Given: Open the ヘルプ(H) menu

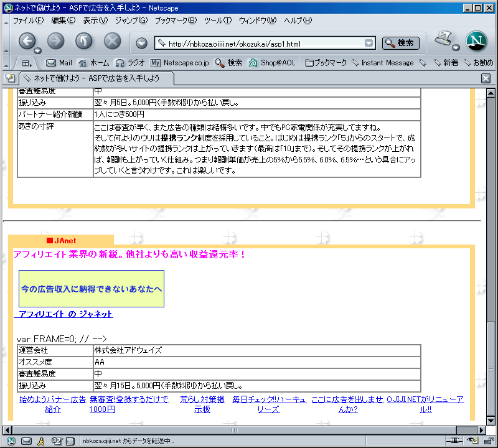Looking at the screenshot, I should [x=298, y=21].
